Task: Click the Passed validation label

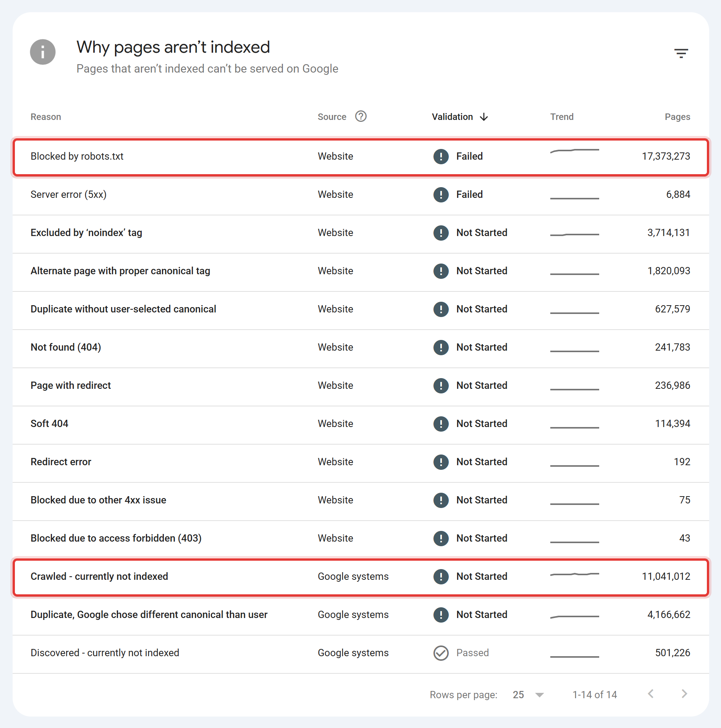Action: tap(472, 653)
